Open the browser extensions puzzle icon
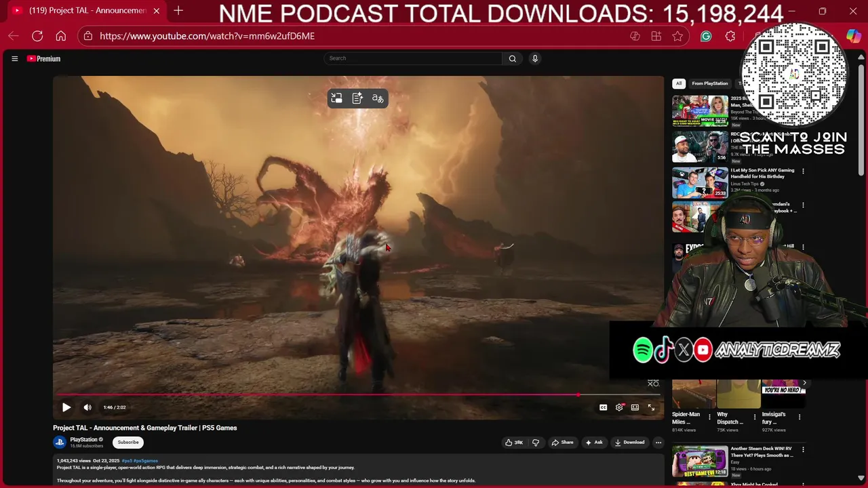 pyautogui.click(x=730, y=36)
